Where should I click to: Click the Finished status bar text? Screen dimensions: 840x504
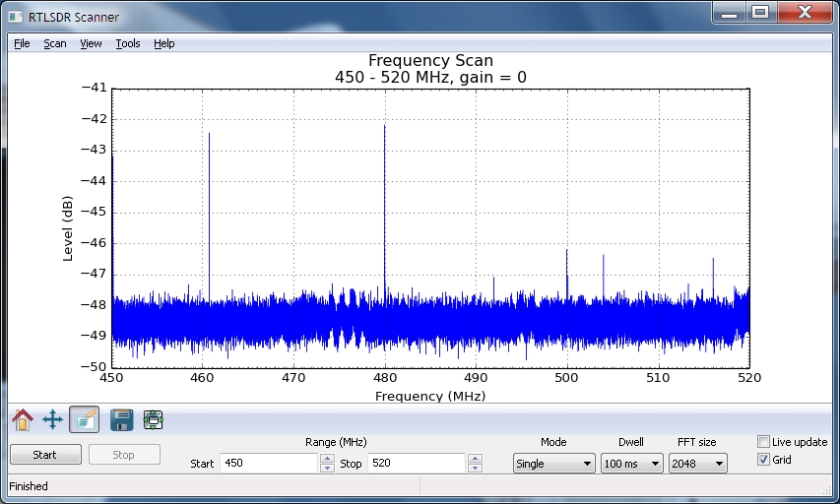point(29,486)
